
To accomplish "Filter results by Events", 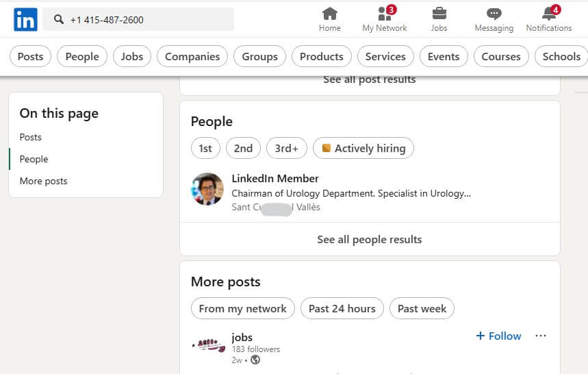I will point(444,56).
